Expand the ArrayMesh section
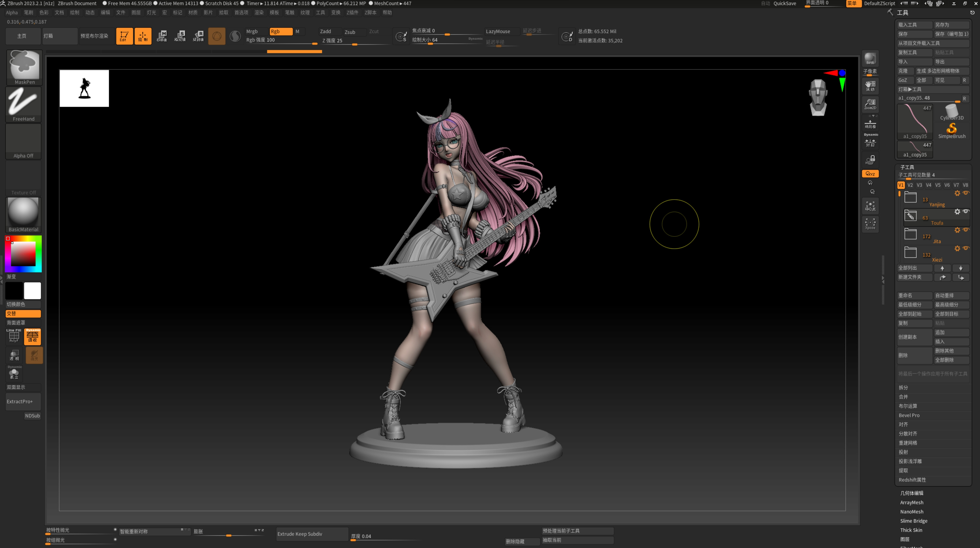Screen dimensions: 980x548 pos(912,502)
